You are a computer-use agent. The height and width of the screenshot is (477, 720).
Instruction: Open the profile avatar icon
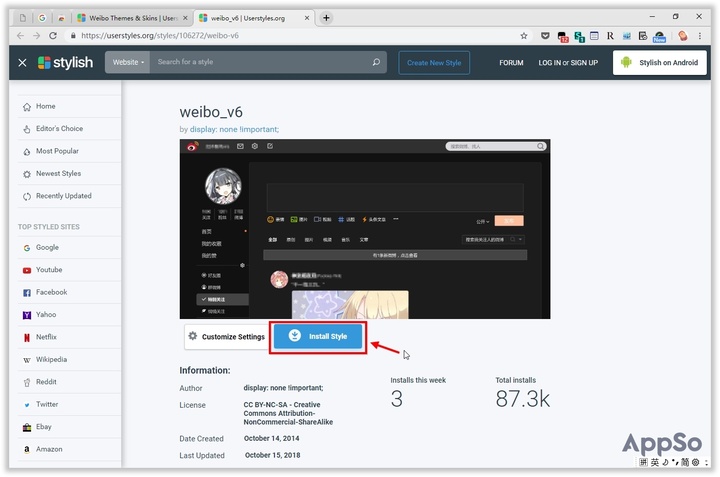tap(683, 36)
